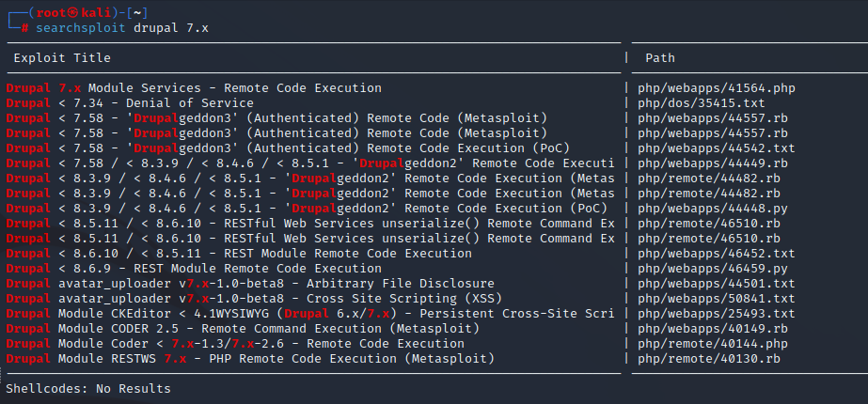Click the path 'php/webapps/41564.php'
Viewport: 868px width, 404px height.
tap(717, 88)
